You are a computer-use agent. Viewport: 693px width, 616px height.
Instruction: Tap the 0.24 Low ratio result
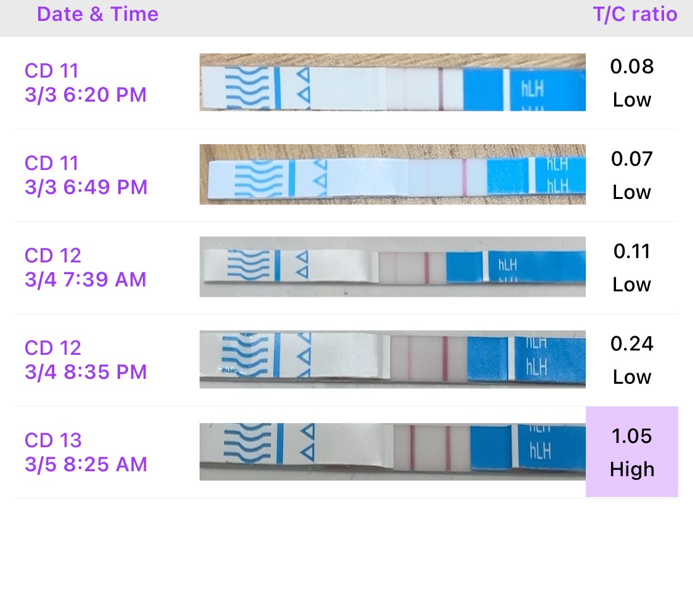(631, 360)
